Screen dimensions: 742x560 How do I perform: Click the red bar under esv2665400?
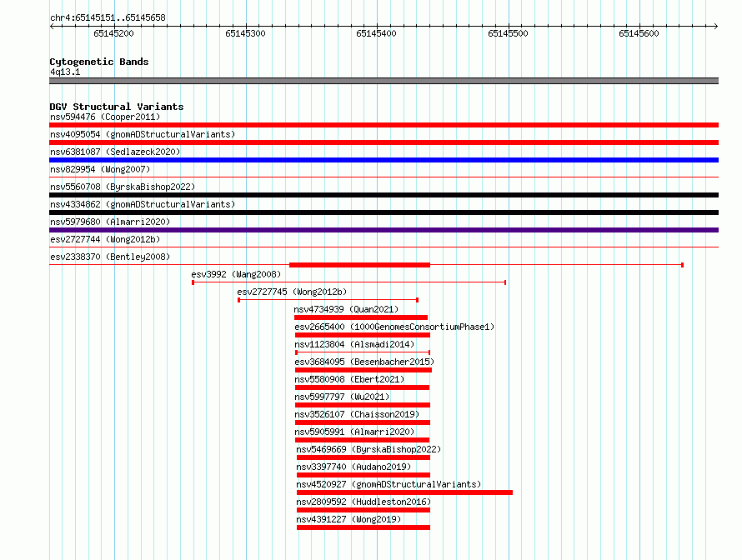click(x=363, y=335)
